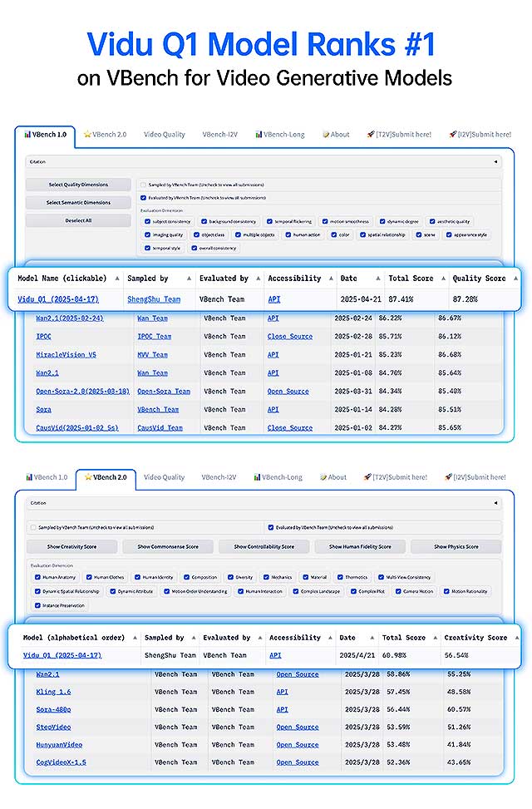Expand the Citation section in VBench 1.0 panel
This screenshot has height=809, width=532.
pyautogui.click(x=264, y=161)
